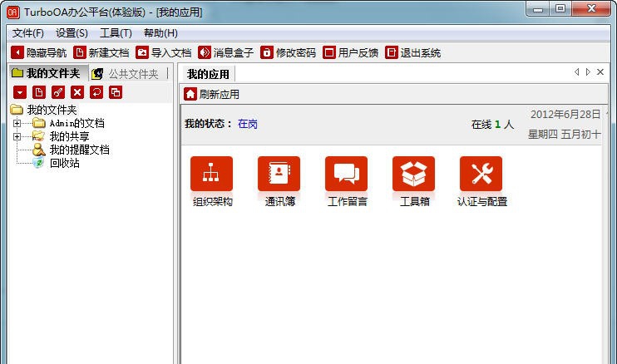
Task: Click the tab scroll left arrow
Action: (577, 72)
